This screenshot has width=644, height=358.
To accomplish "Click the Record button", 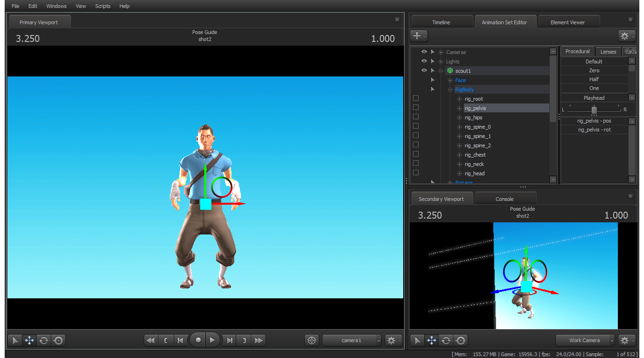I will tap(198, 340).
